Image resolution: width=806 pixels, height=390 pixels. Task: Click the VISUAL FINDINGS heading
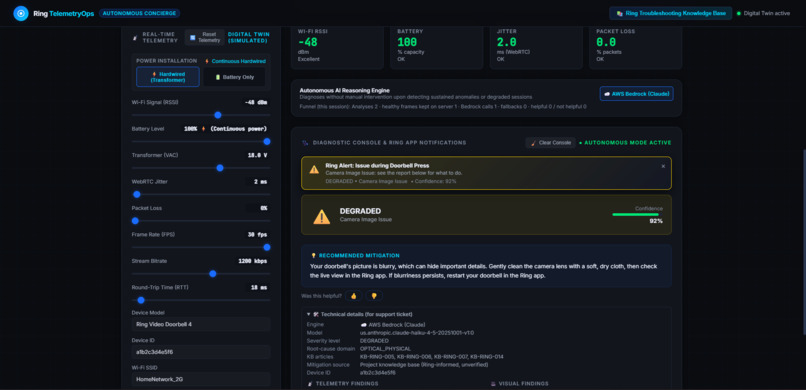point(523,383)
